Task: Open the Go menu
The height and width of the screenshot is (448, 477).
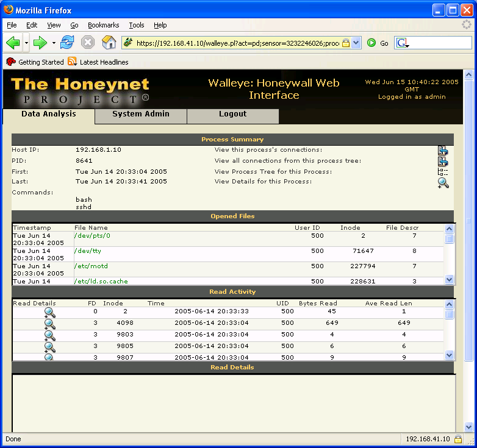Action: [74, 25]
